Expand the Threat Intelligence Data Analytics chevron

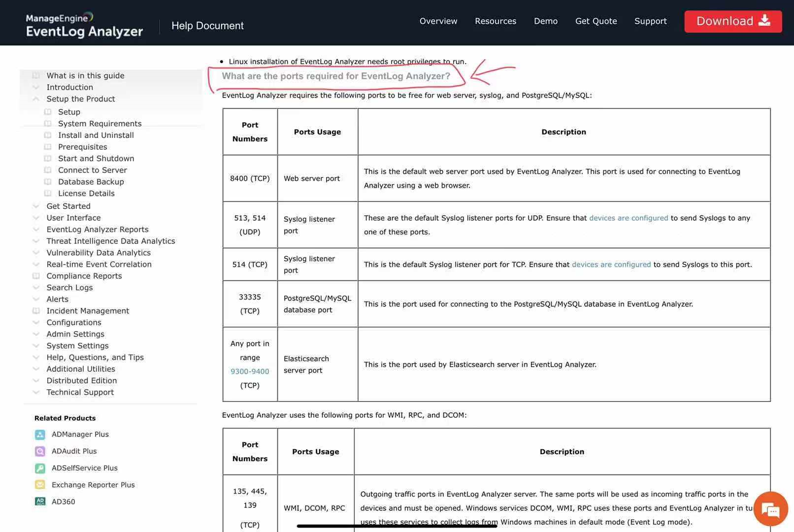coord(36,241)
